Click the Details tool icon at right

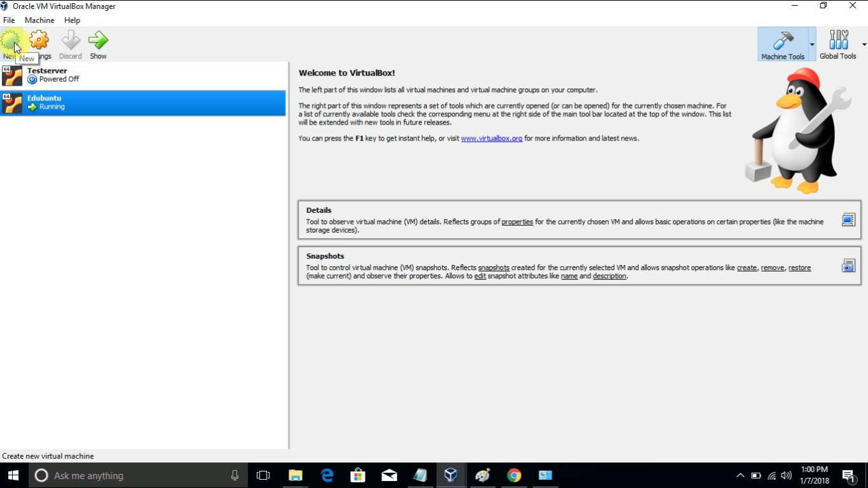(848, 220)
